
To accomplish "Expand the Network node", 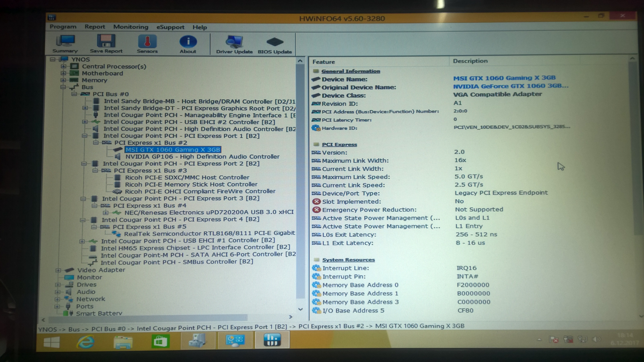I will tap(57, 299).
